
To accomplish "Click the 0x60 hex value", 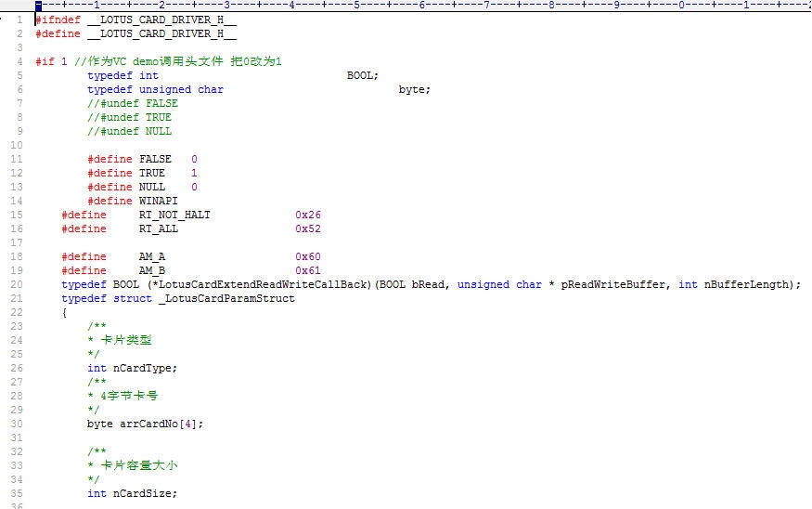I will 308,256.
